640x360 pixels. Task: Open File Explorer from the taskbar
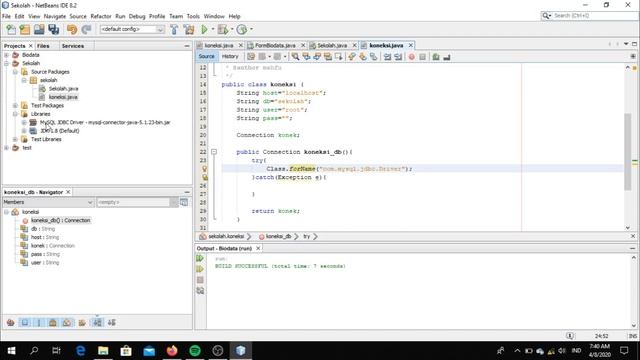[x=103, y=350]
